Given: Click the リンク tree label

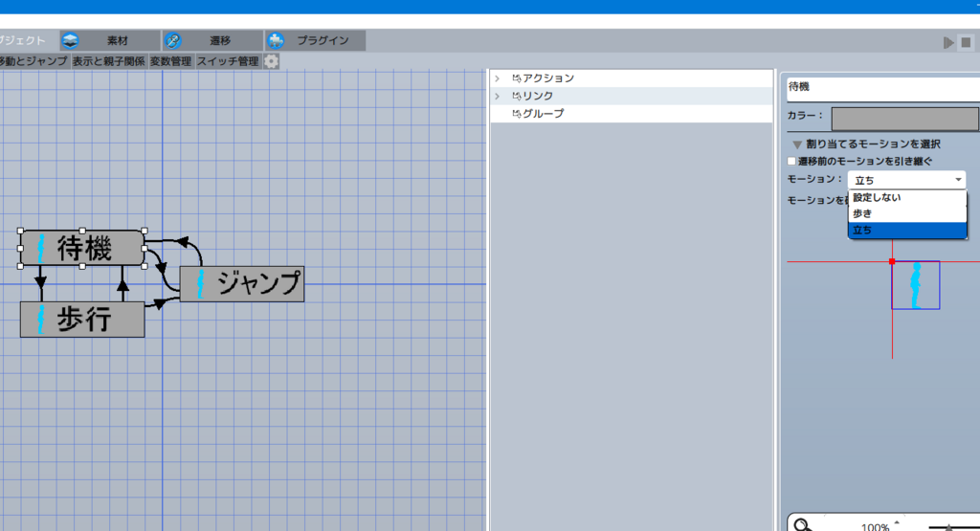Looking at the screenshot, I should click(x=538, y=96).
